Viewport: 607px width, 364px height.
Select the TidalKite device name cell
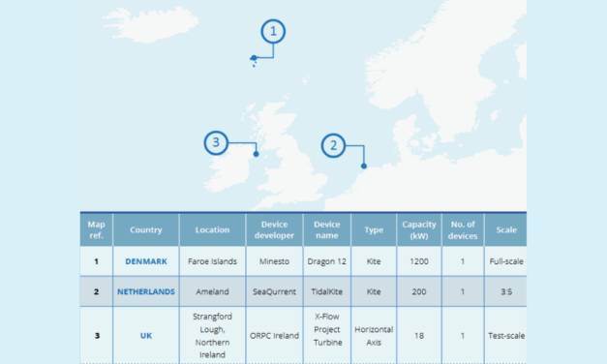coord(326,291)
